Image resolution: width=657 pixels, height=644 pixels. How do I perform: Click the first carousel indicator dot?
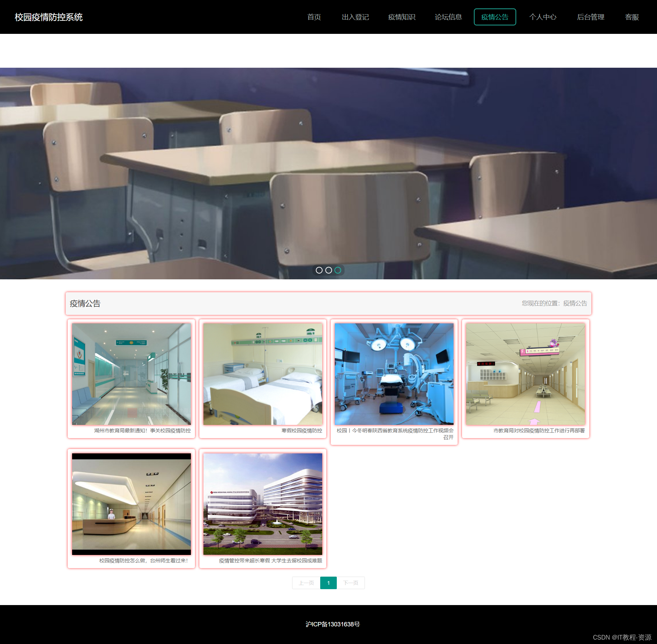pyautogui.click(x=319, y=270)
